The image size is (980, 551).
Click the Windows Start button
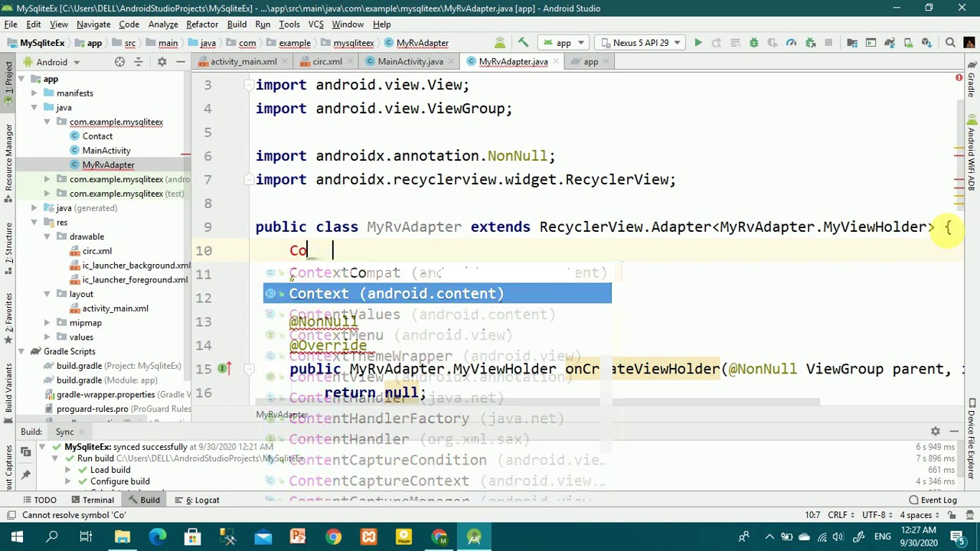coord(17,537)
